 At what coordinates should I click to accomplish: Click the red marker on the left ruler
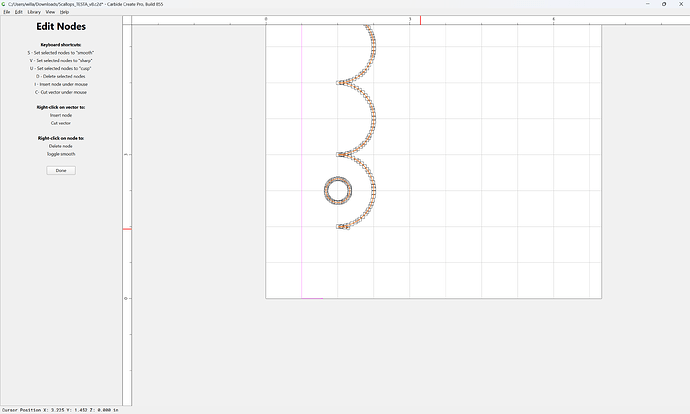pyautogui.click(x=127, y=229)
